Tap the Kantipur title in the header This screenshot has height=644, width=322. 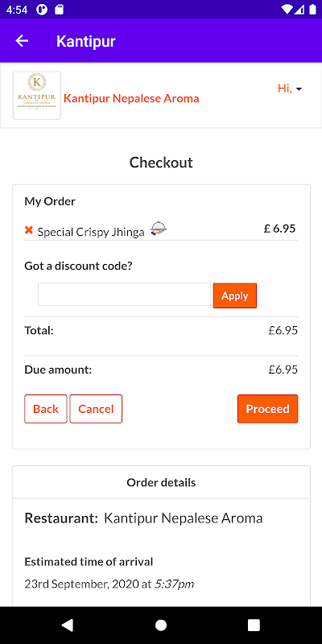[x=86, y=41]
